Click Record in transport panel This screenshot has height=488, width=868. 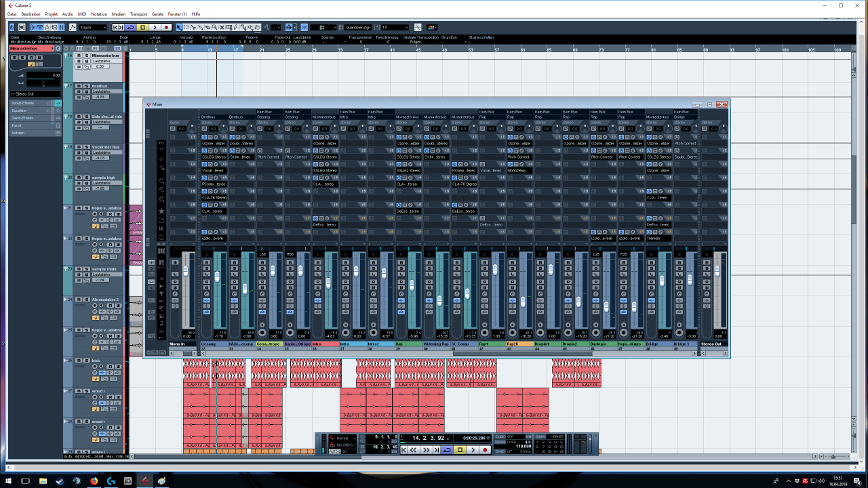(x=485, y=450)
